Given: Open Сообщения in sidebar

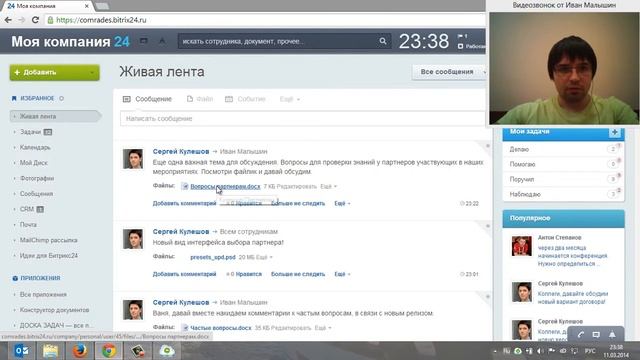Looking at the screenshot, I should click(x=36, y=194).
